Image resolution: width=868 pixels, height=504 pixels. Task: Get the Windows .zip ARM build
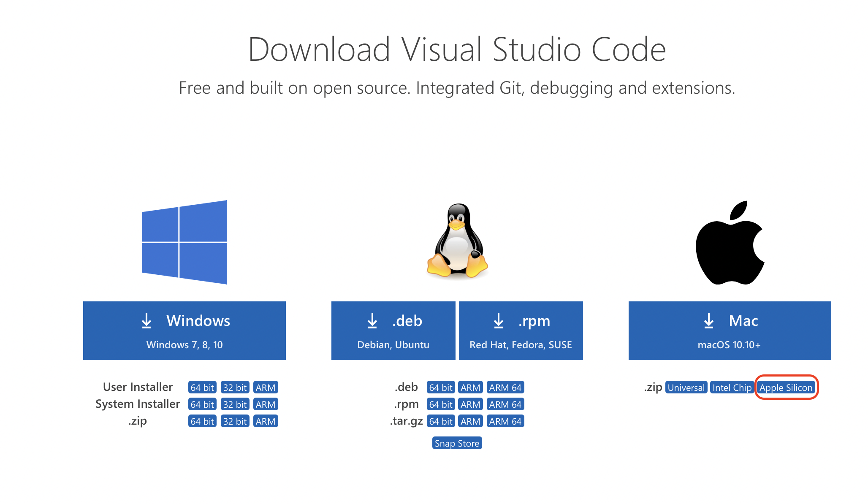click(x=266, y=421)
